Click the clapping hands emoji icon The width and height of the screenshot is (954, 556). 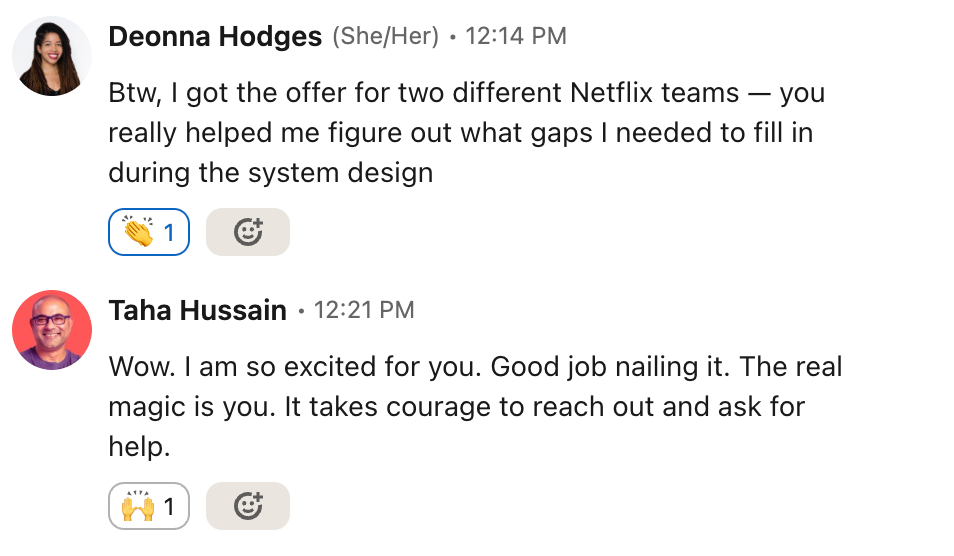[x=137, y=232]
